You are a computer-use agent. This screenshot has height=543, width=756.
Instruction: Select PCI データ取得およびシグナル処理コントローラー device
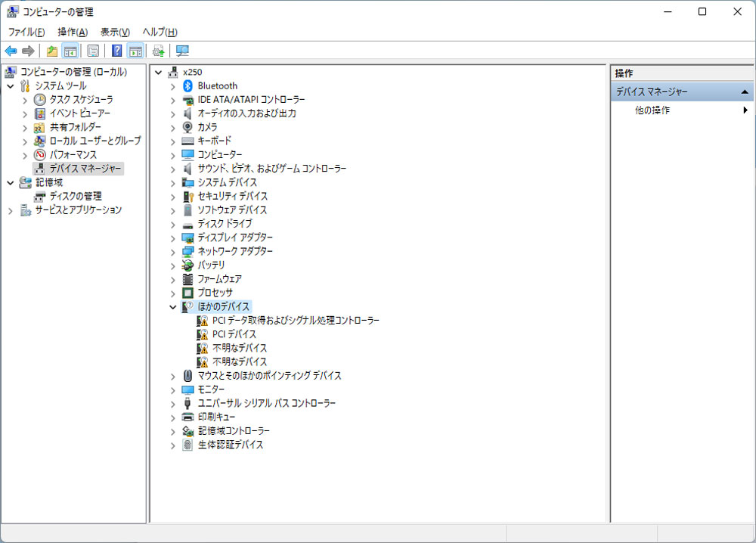coord(296,320)
